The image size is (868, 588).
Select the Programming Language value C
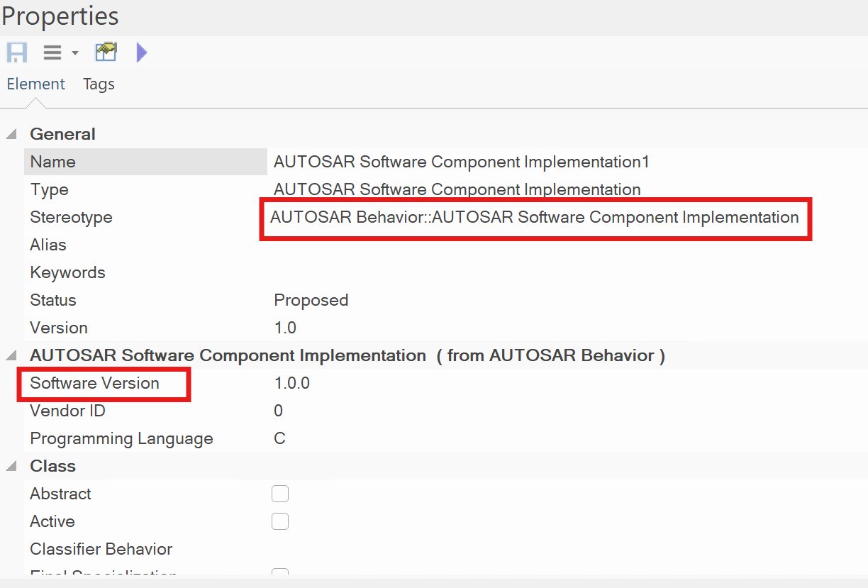tap(279, 439)
